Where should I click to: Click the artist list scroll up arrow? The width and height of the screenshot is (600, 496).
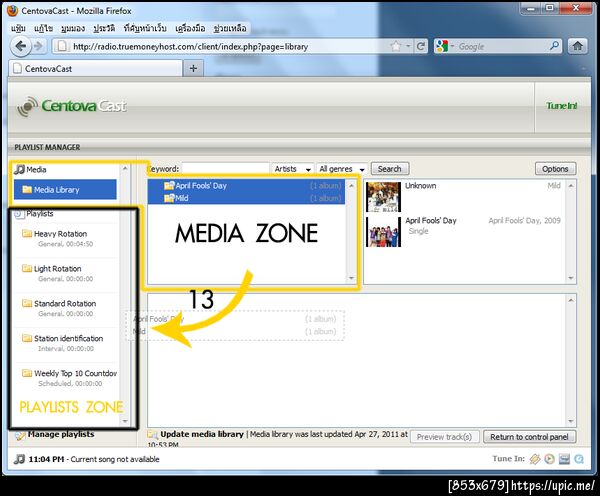(x=351, y=185)
